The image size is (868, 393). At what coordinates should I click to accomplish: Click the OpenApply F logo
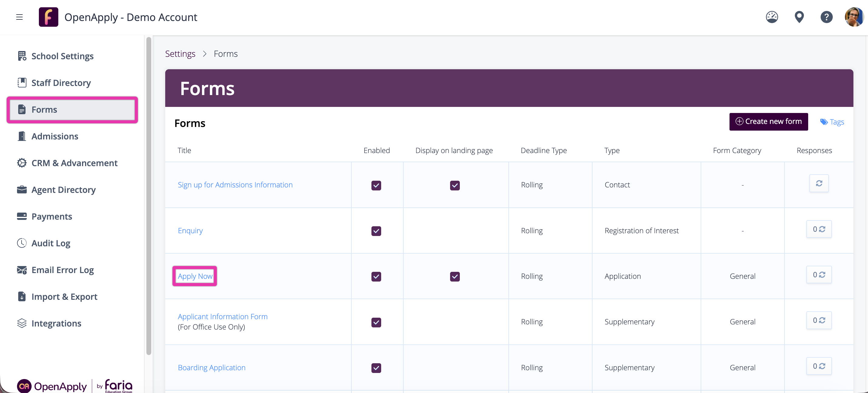point(48,17)
